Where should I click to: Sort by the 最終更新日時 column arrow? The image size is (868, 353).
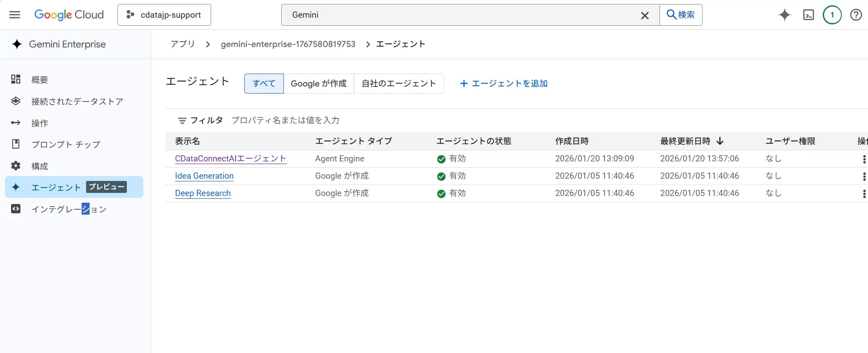click(720, 141)
